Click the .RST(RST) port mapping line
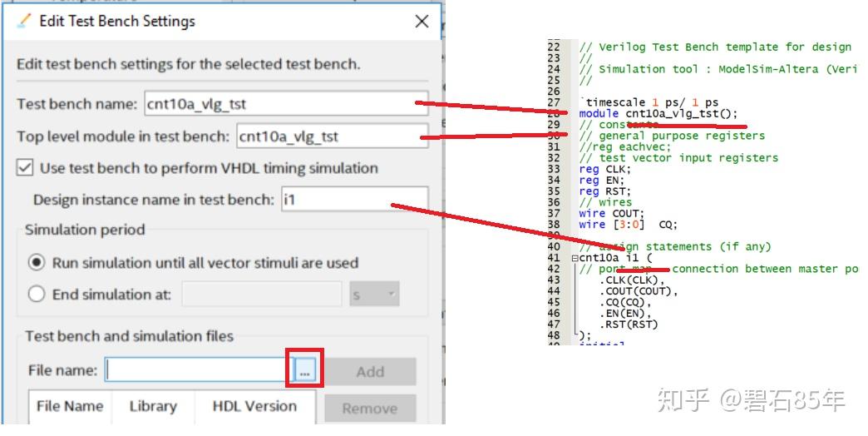Viewport: 868px width, 436px height. tap(629, 325)
